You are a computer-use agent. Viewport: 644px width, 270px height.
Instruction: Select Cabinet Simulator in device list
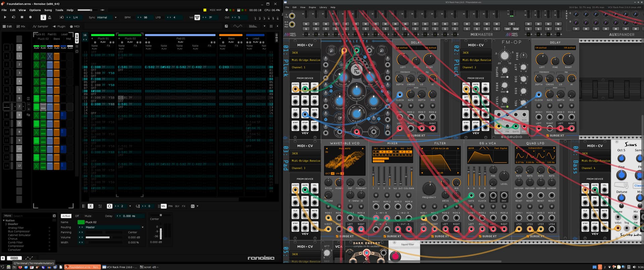click(19, 235)
